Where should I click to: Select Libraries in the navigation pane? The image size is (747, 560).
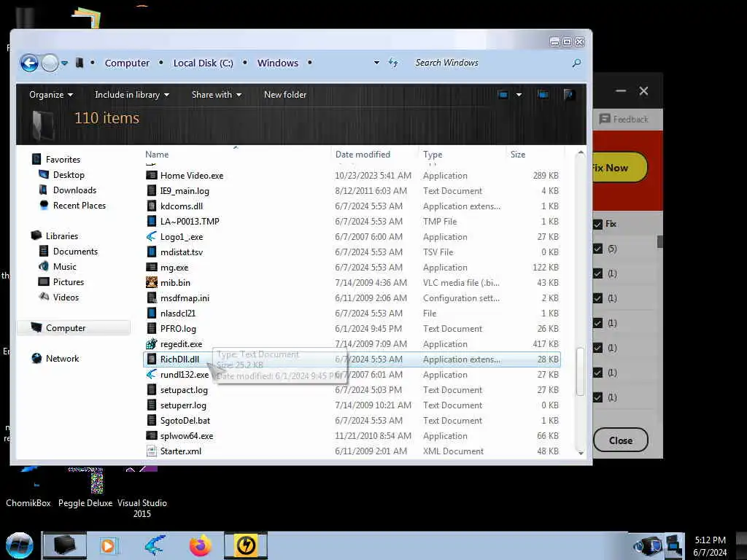click(62, 236)
